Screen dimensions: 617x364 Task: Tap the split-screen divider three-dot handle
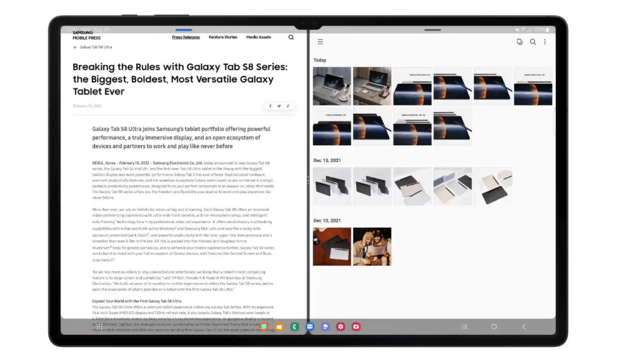pyautogui.click(x=308, y=180)
